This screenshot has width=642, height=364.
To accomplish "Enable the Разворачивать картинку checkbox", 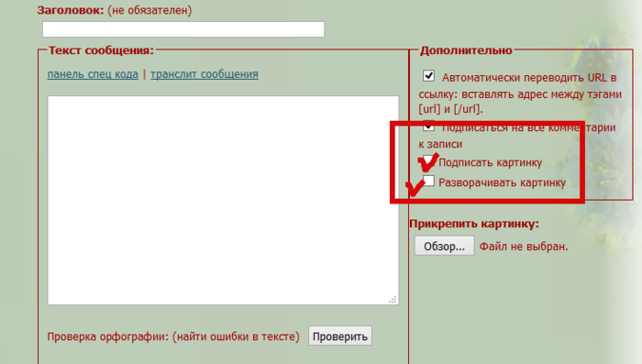I will pos(428,181).
